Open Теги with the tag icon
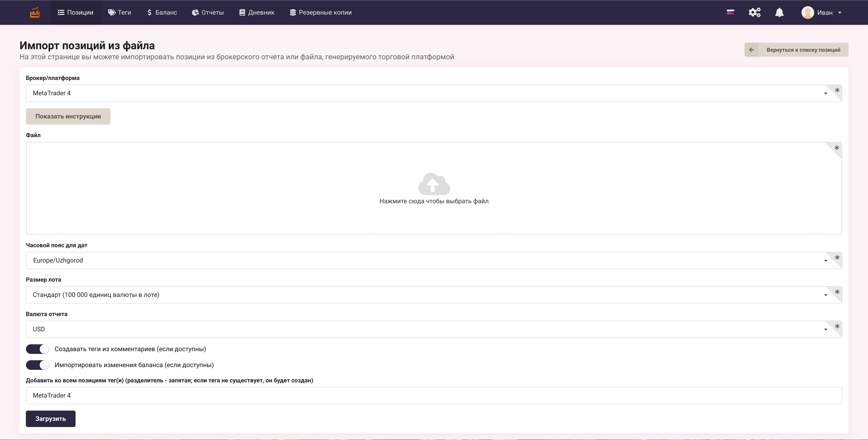The image size is (868, 440). point(119,13)
